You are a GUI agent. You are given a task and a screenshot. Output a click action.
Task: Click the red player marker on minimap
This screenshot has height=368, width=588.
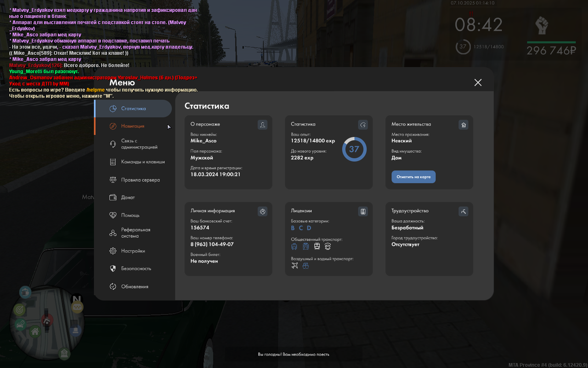click(47, 321)
